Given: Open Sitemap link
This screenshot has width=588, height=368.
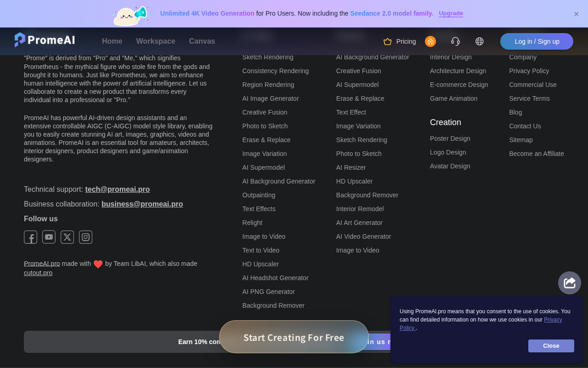Looking at the screenshot, I should pyautogui.click(x=521, y=140).
